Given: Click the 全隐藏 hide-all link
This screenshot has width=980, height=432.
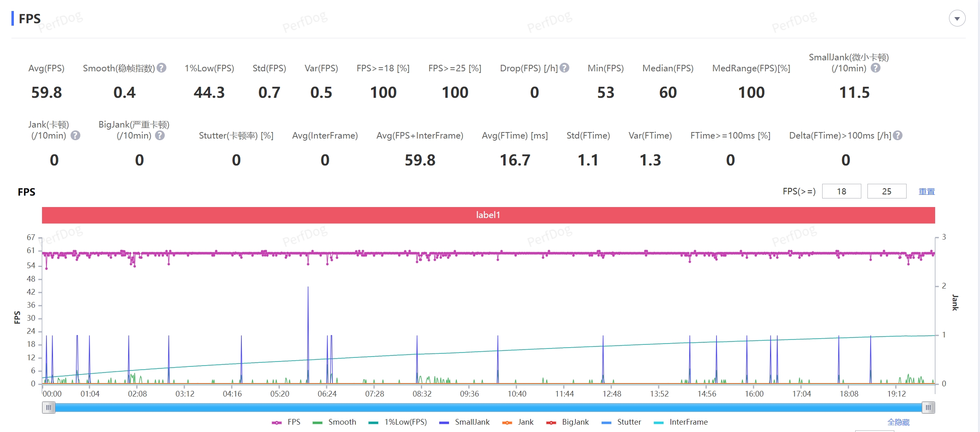Looking at the screenshot, I should (x=898, y=422).
